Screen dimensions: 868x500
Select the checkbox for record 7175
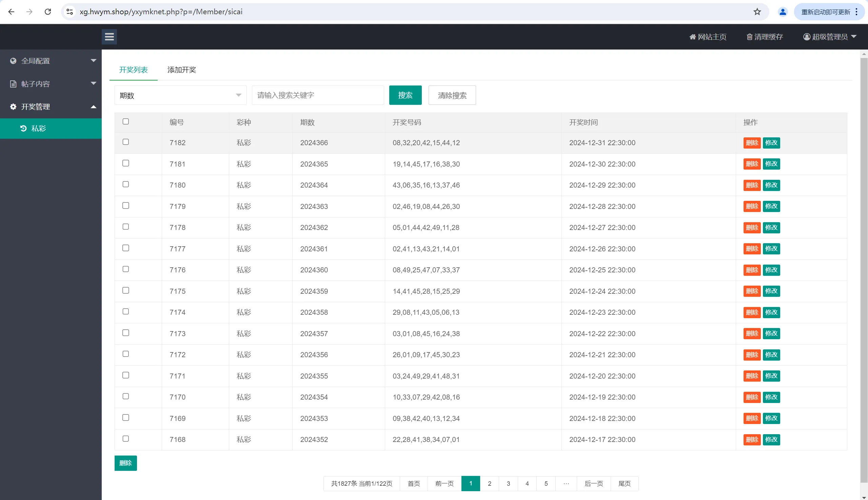125,290
